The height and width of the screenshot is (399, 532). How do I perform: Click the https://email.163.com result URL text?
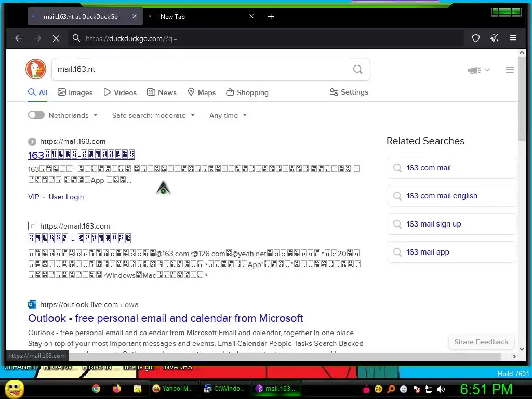(x=75, y=226)
